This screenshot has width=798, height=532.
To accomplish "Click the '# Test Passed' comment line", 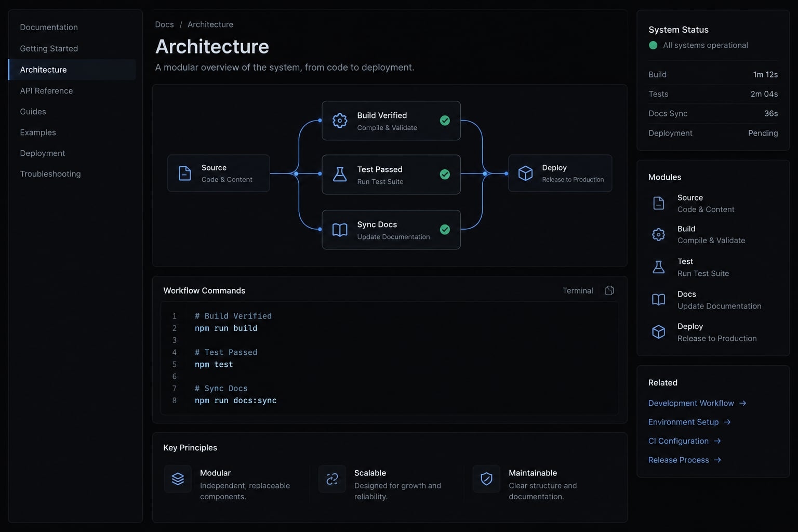I will (x=226, y=352).
